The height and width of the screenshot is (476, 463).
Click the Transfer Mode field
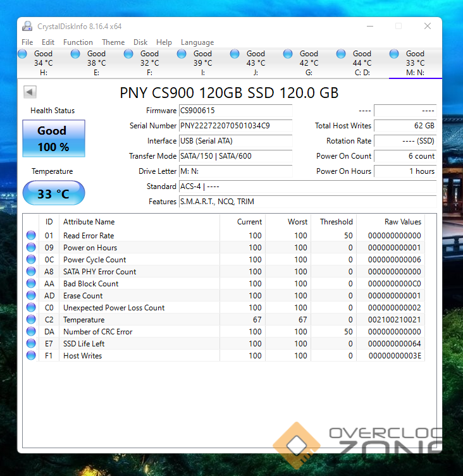pyautogui.click(x=236, y=156)
